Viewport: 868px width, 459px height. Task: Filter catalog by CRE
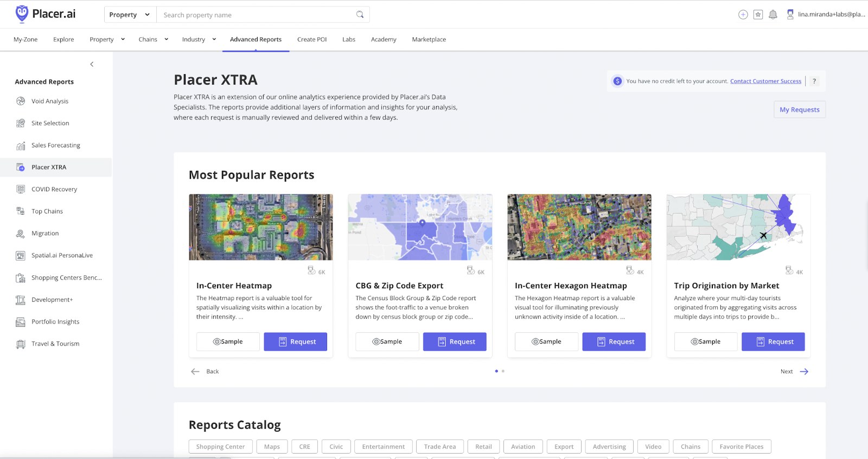click(305, 447)
